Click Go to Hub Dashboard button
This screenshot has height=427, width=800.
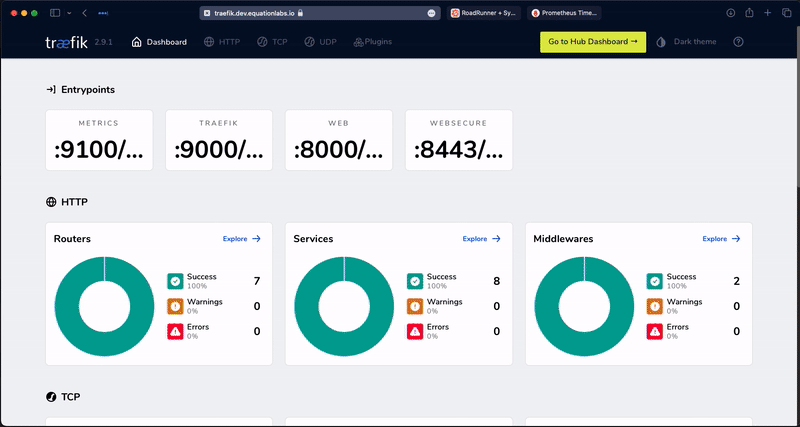coord(593,42)
